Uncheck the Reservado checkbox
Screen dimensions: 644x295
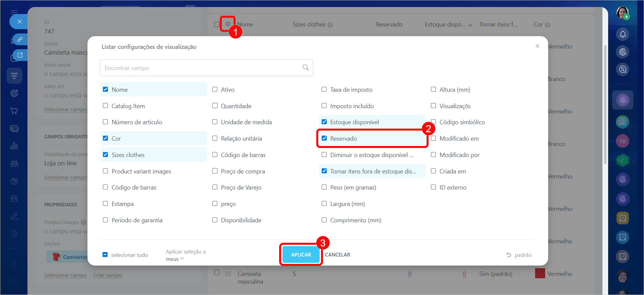click(324, 138)
